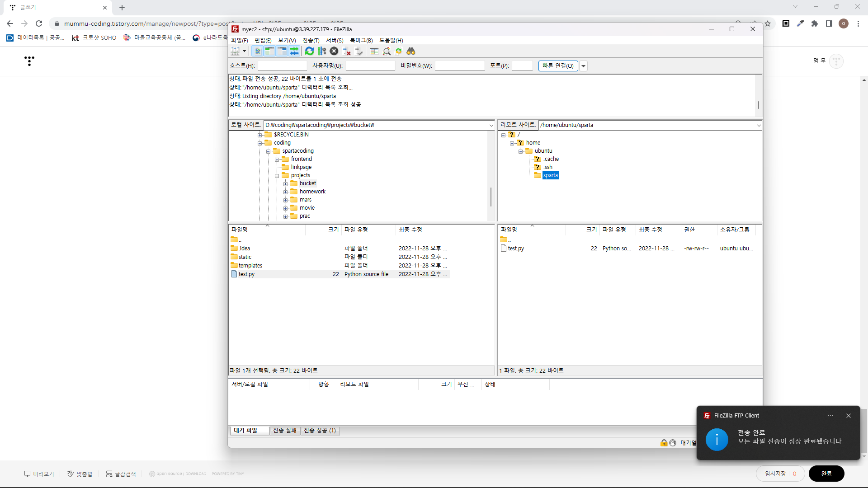Click the refresh file lists icon

pyautogui.click(x=309, y=51)
